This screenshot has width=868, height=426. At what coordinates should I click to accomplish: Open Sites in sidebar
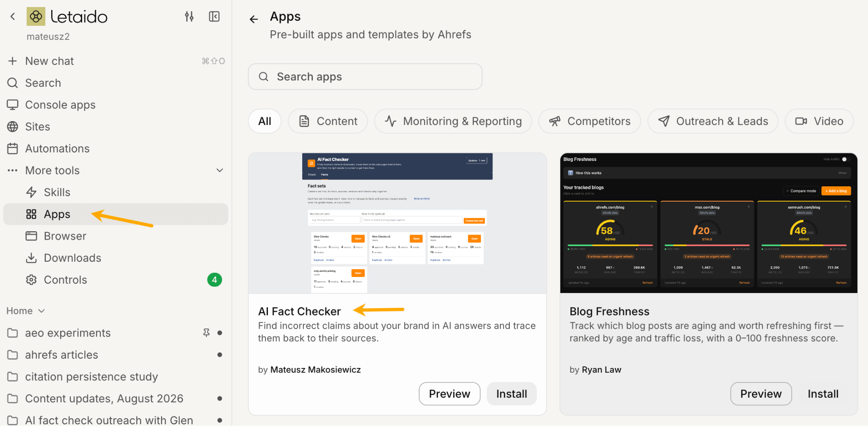116,127
